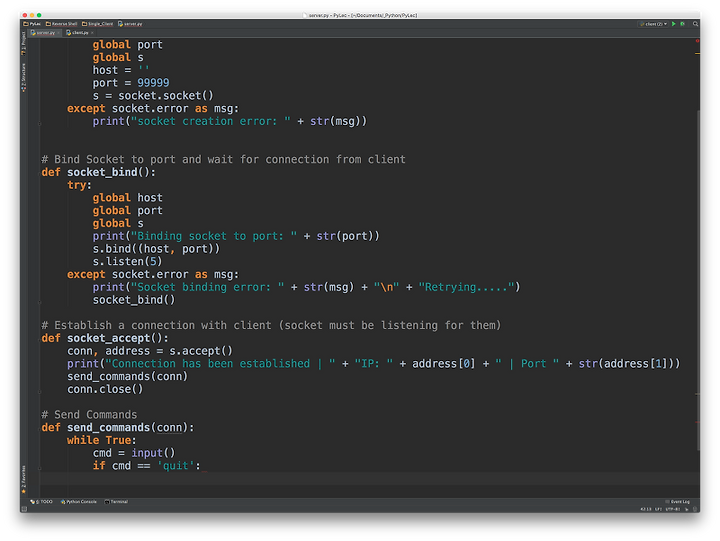Switch to the client.py editor tab
The width and height of the screenshot is (720, 541).
(x=79, y=33)
